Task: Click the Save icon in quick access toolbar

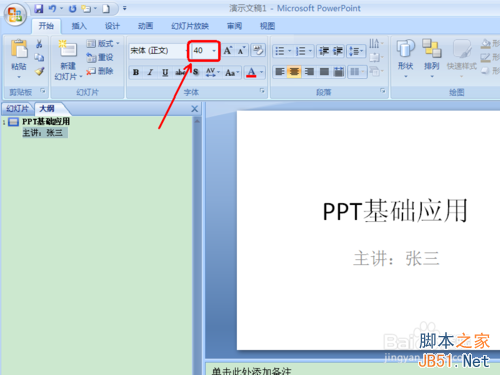Action: (39, 9)
